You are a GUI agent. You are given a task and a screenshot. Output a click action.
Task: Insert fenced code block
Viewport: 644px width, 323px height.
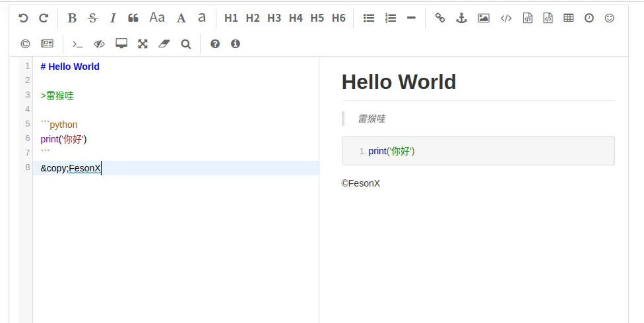click(x=548, y=18)
